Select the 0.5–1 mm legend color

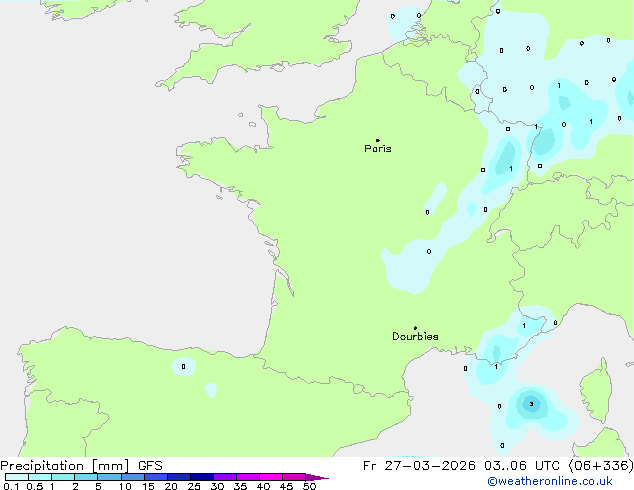point(40,477)
